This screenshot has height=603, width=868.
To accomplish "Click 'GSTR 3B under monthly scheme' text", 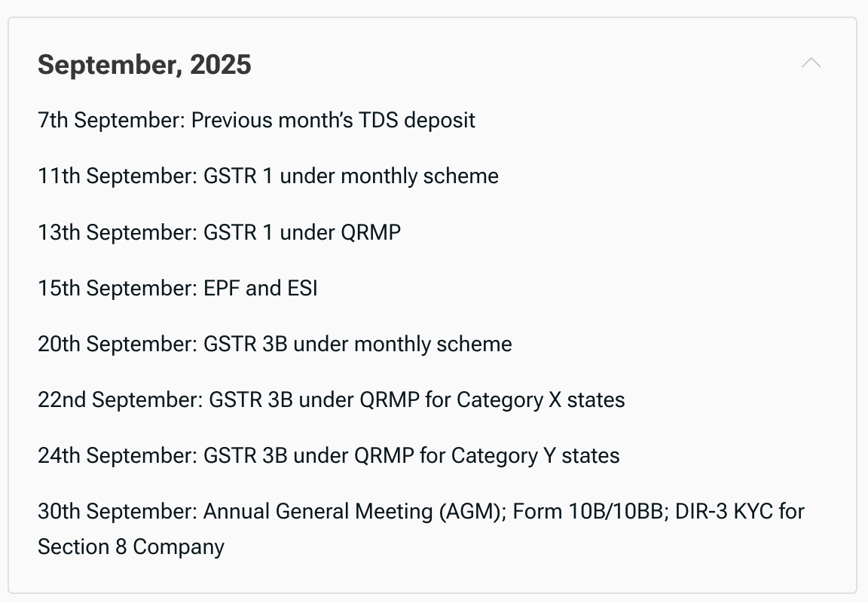I will (x=358, y=344).
